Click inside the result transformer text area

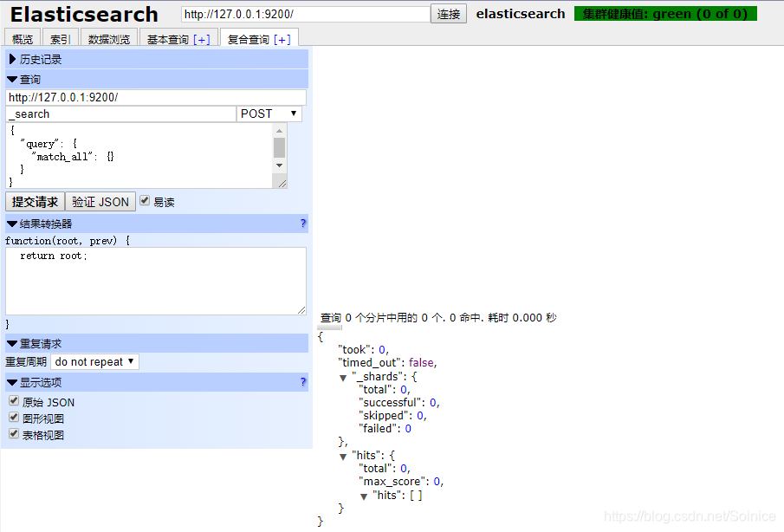coord(156,281)
